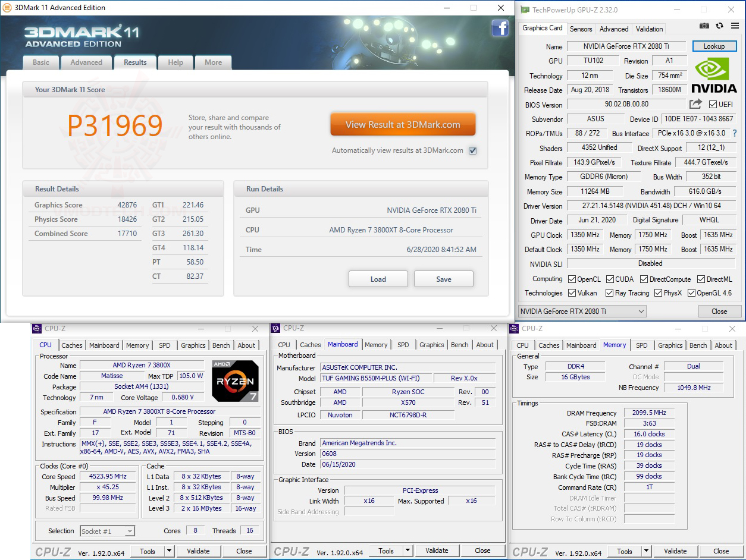Click the GT4 value 118.14
Screen dimensions: 746x560
click(193, 248)
